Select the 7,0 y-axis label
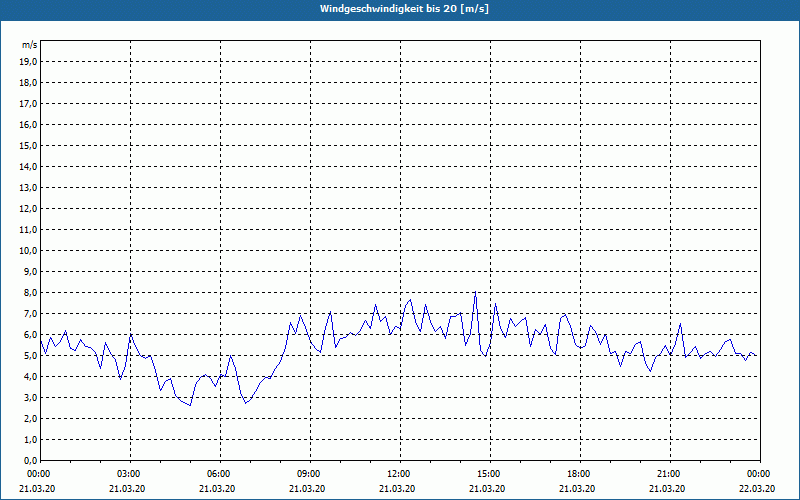The image size is (800, 500). tap(31, 314)
